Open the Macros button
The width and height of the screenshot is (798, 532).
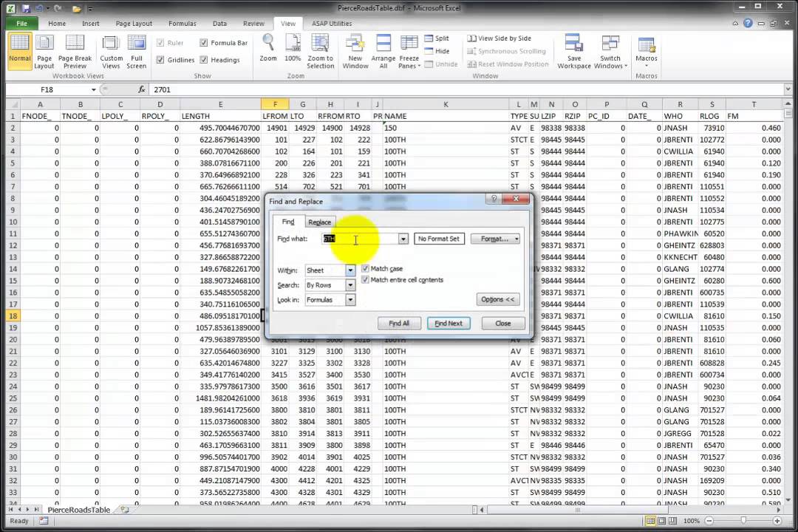click(647, 51)
